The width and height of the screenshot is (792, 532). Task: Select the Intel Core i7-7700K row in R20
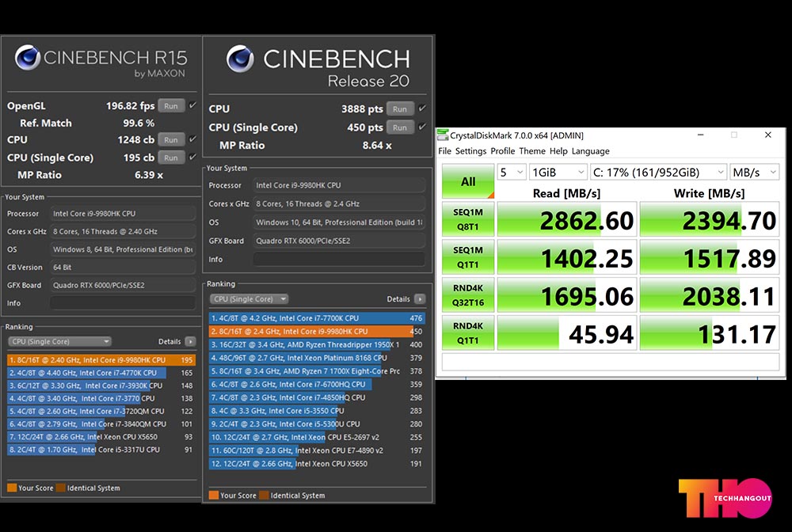(x=317, y=318)
